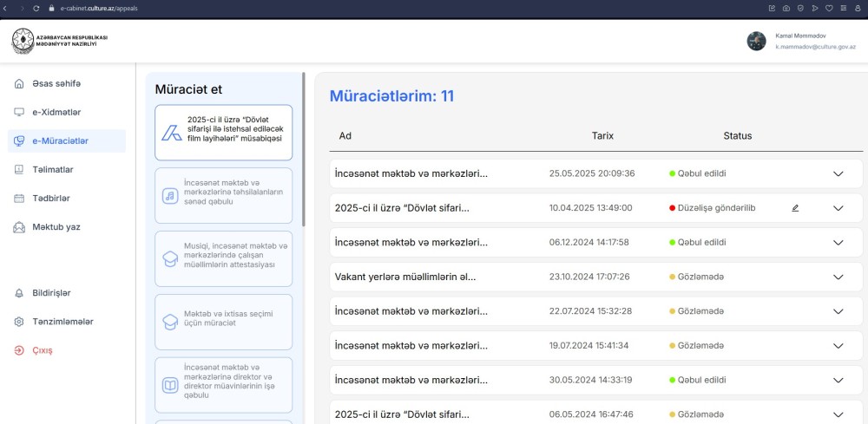Click the Çıxış logout icon

[x=19, y=350]
